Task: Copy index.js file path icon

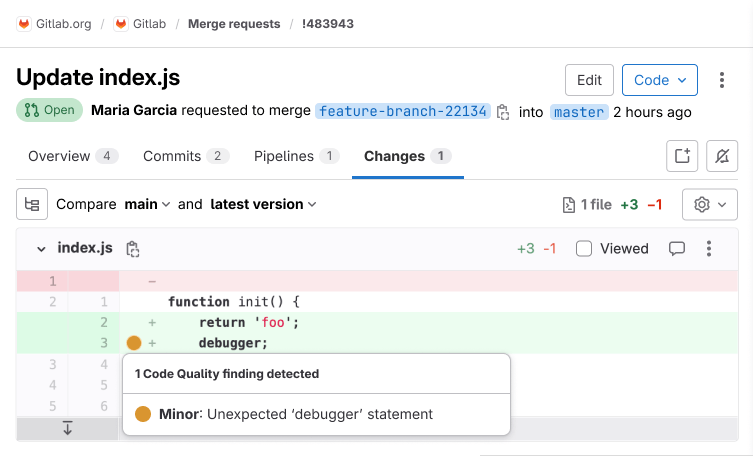Action: point(133,249)
